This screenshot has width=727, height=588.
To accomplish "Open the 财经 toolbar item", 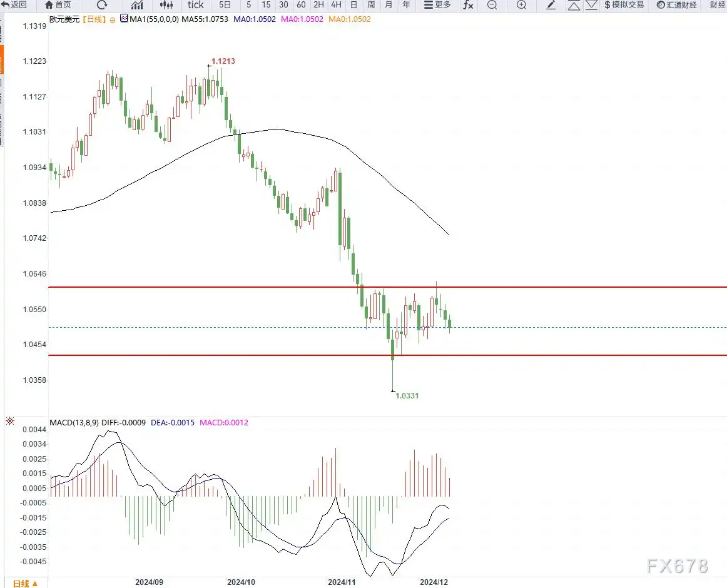I will (717, 4).
